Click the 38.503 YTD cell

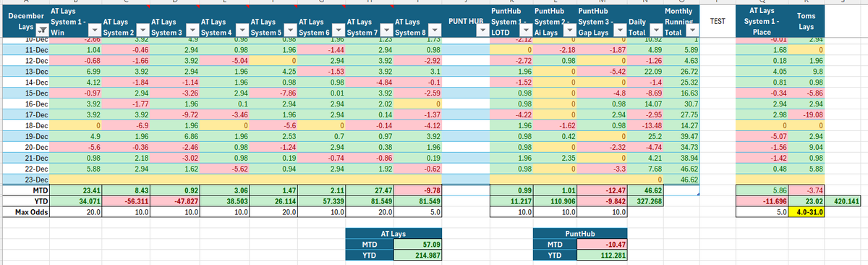(x=224, y=201)
